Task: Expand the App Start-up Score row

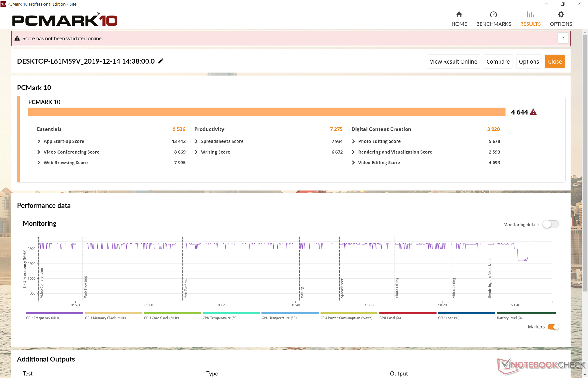Action: click(x=39, y=141)
